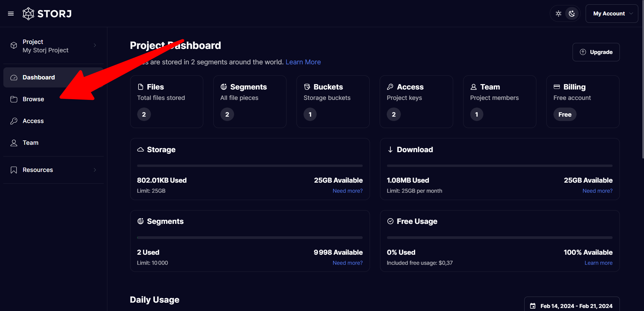
Task: Switch to light theme with sun toggle
Action: (x=558, y=14)
